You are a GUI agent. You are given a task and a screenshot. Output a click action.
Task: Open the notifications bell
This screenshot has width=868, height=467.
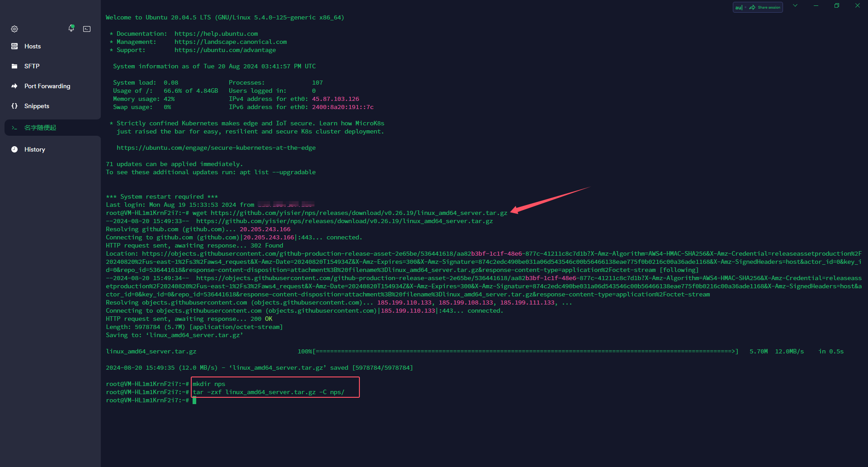[x=71, y=29]
